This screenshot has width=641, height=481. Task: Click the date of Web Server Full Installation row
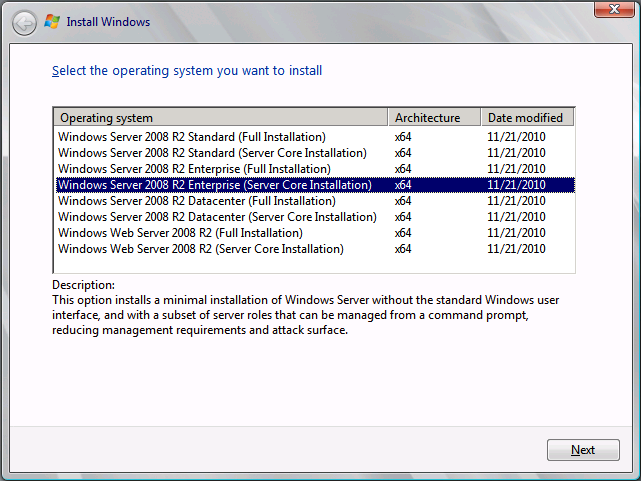pos(516,233)
